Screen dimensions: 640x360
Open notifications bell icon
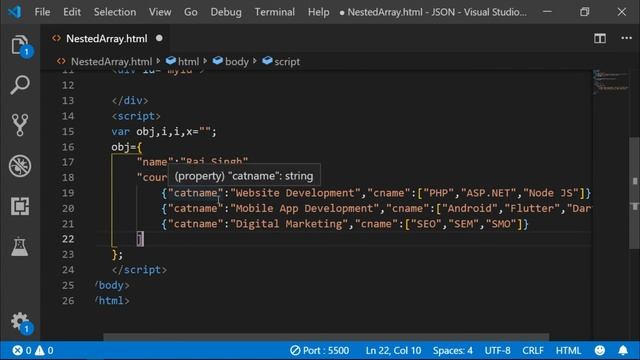[623, 350]
